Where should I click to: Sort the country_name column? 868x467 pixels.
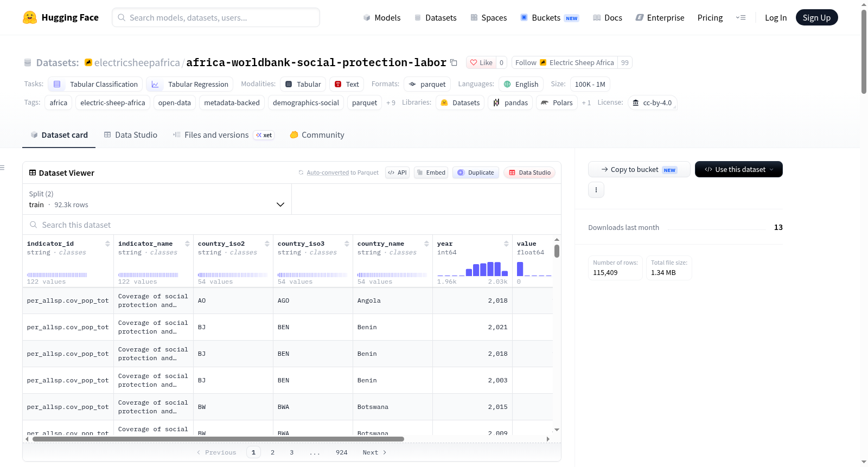coord(426,244)
